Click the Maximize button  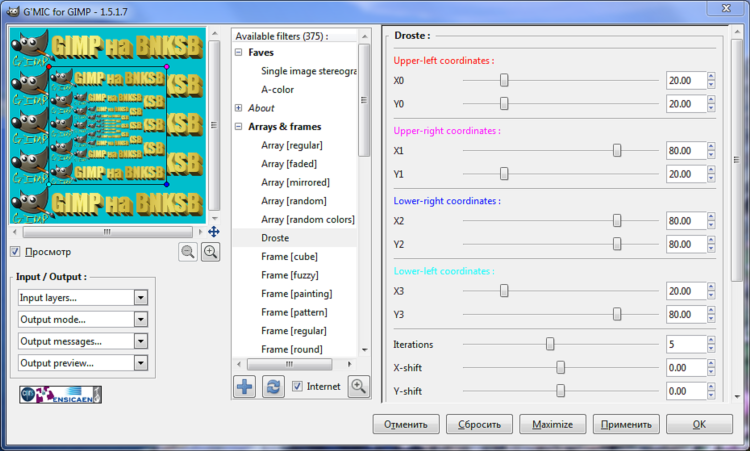click(x=552, y=424)
